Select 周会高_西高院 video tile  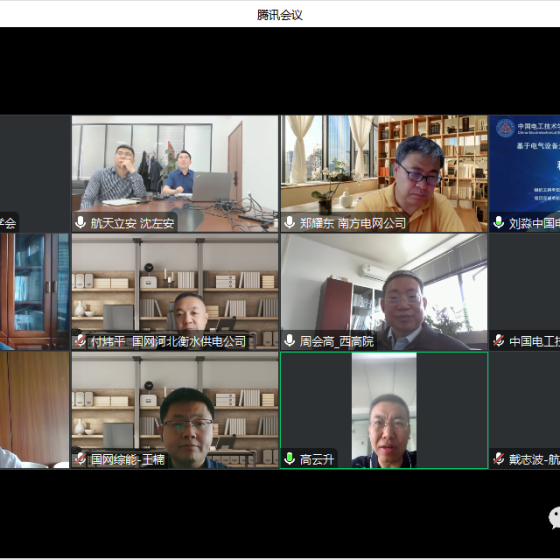[384, 292]
